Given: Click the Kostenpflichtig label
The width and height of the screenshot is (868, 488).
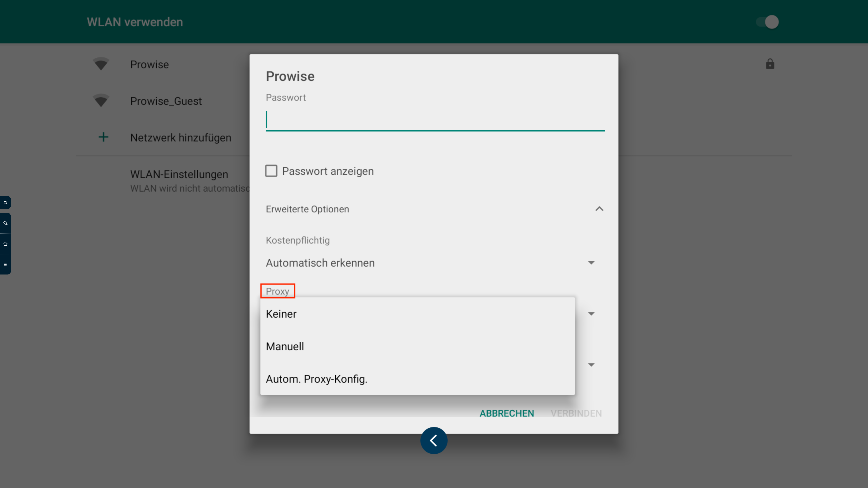Looking at the screenshot, I should (297, 240).
